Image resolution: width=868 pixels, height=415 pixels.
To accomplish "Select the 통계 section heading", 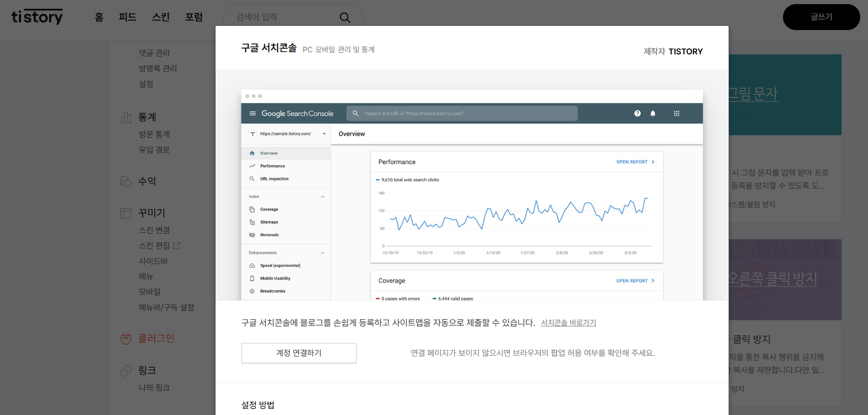I will tap(147, 118).
